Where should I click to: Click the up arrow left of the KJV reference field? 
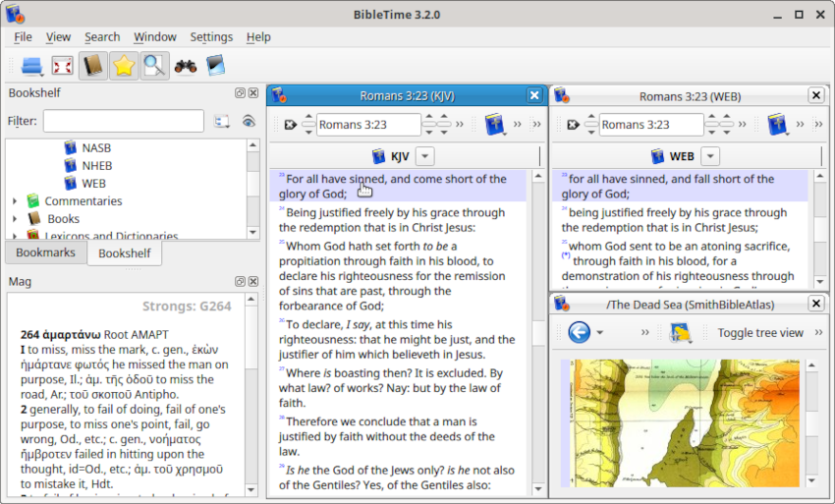(308, 117)
